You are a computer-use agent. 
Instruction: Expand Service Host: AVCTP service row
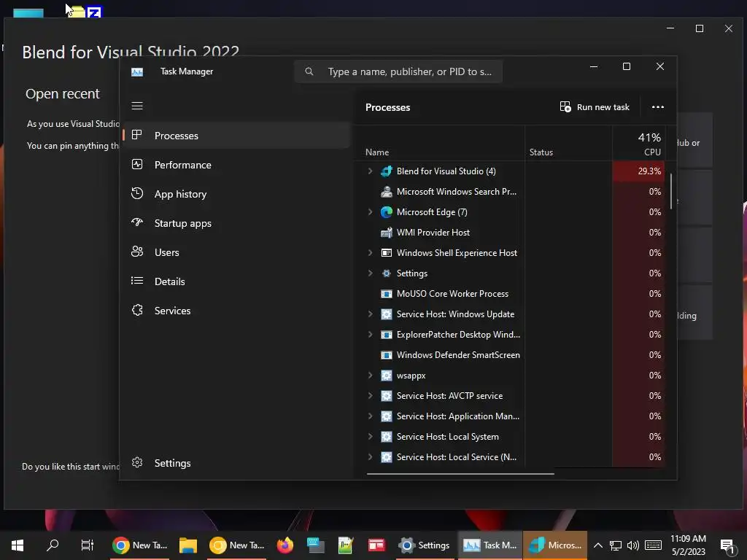(x=370, y=396)
